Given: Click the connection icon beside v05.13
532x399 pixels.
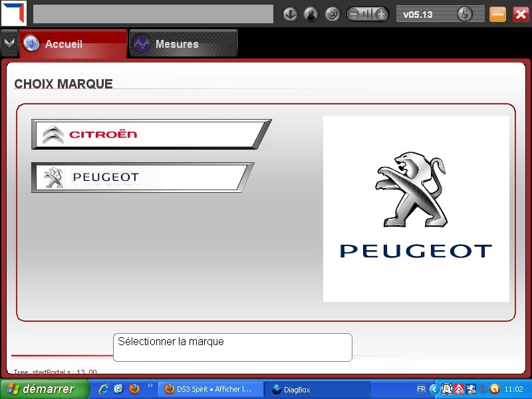Looking at the screenshot, I should click(464, 14).
